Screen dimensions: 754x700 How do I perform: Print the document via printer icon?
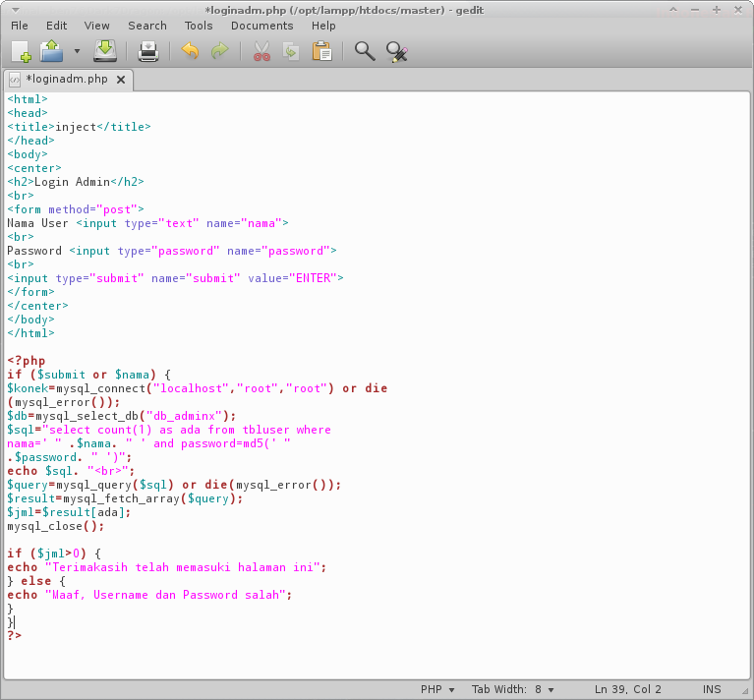[x=147, y=51]
